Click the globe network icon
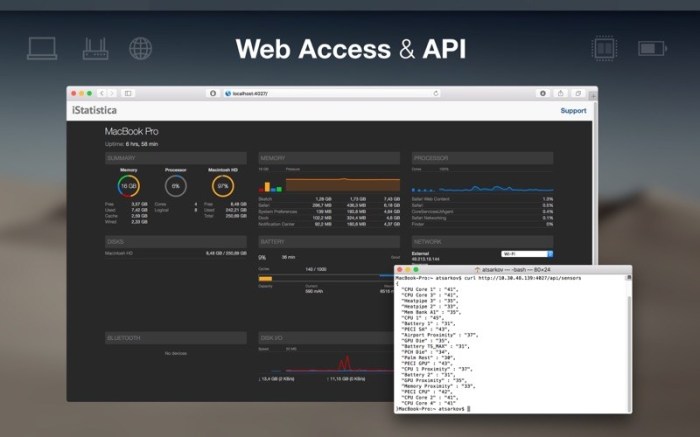 140,48
